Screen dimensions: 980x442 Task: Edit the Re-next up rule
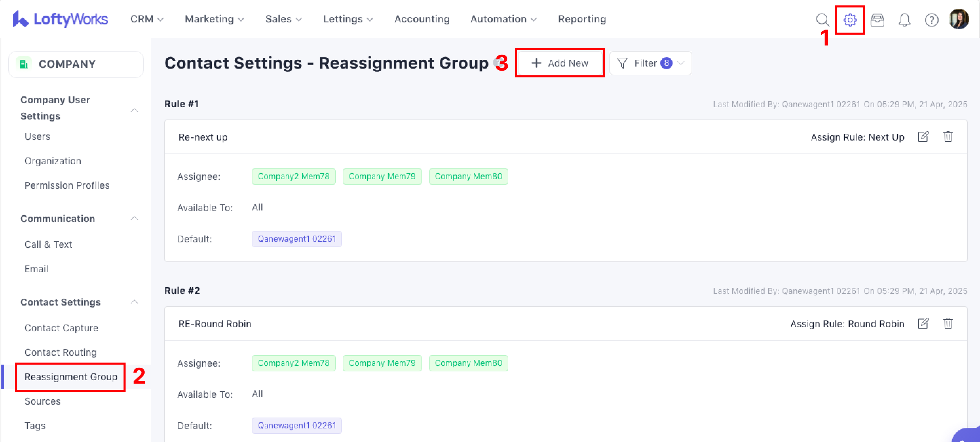coord(923,137)
